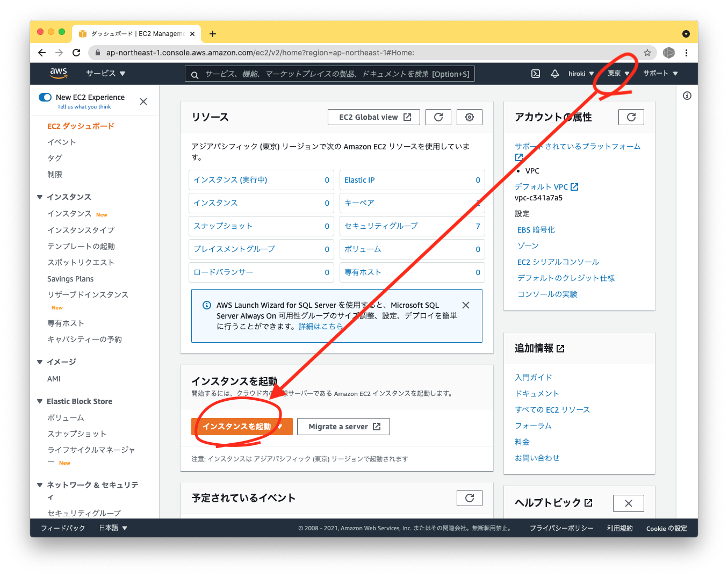Click the Tell us what you think link
728x577 pixels.
pyautogui.click(x=84, y=107)
